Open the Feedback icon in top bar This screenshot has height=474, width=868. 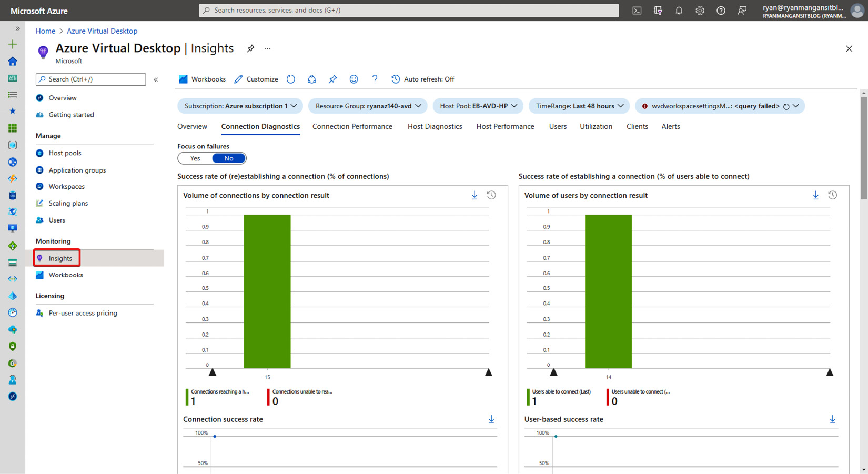[x=742, y=11]
